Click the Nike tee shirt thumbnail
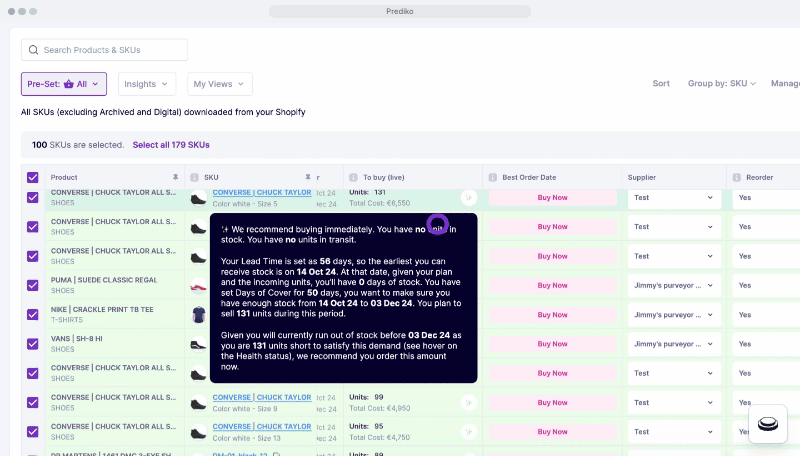This screenshot has height=456, width=800. (198, 315)
